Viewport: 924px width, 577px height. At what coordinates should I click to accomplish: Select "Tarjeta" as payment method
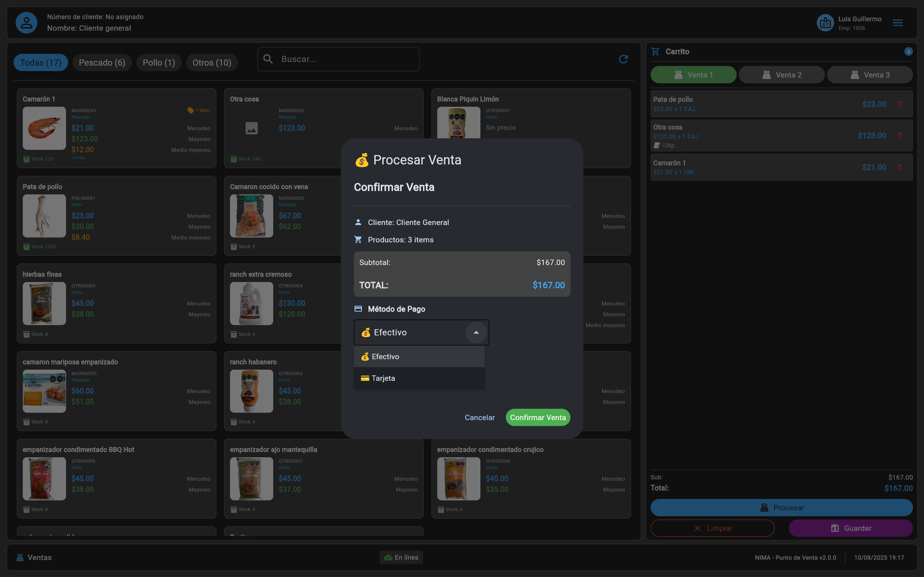[x=383, y=378]
